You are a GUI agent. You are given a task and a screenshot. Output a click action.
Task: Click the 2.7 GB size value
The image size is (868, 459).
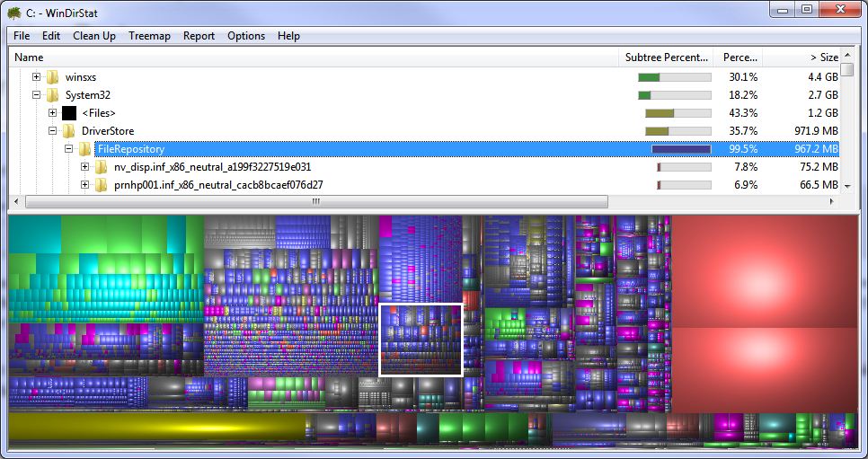pos(824,95)
